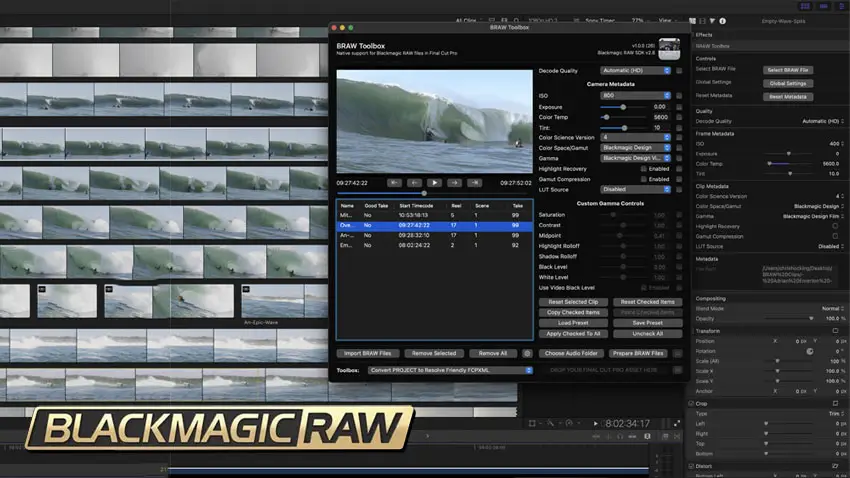
Task: Click Prepare BRAW Files button
Action: tap(638, 353)
